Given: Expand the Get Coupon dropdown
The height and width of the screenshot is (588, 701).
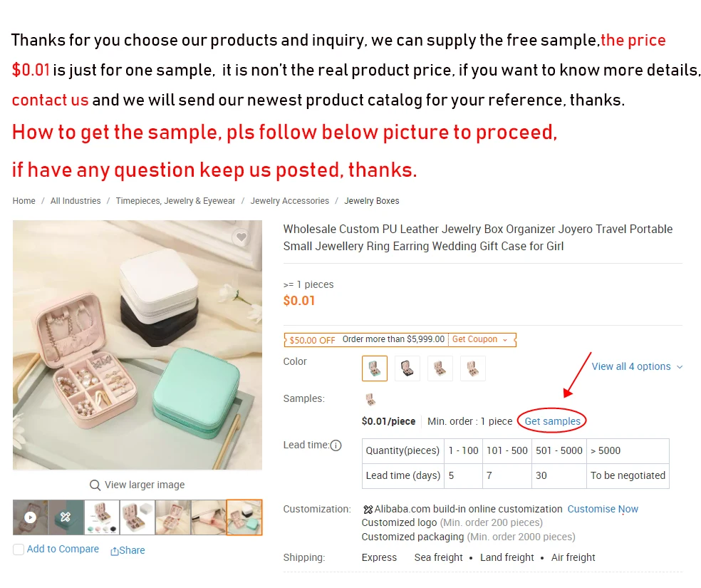Looking at the screenshot, I should coord(480,339).
